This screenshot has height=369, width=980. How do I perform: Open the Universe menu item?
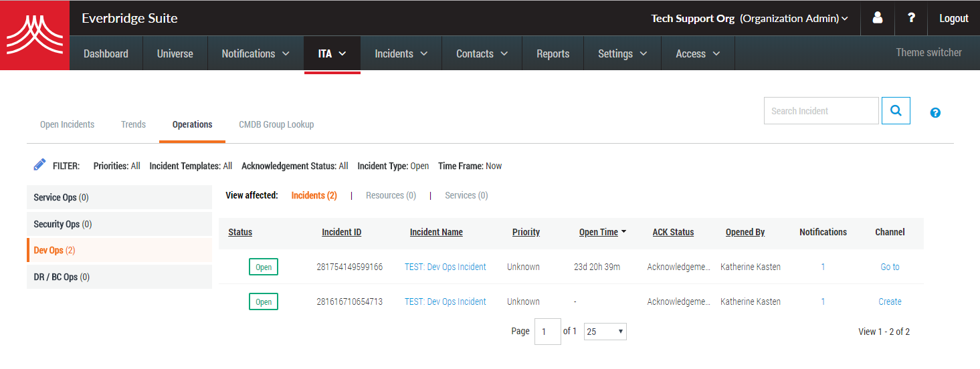point(175,53)
